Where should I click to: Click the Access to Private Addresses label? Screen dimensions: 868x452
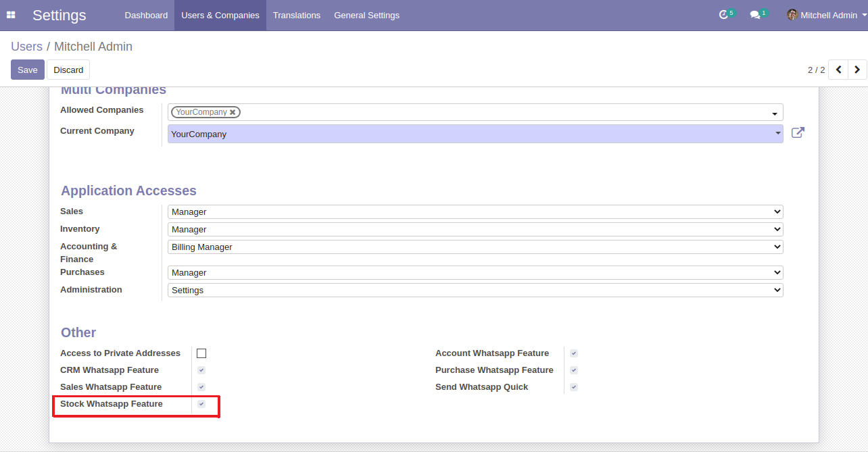pos(120,353)
